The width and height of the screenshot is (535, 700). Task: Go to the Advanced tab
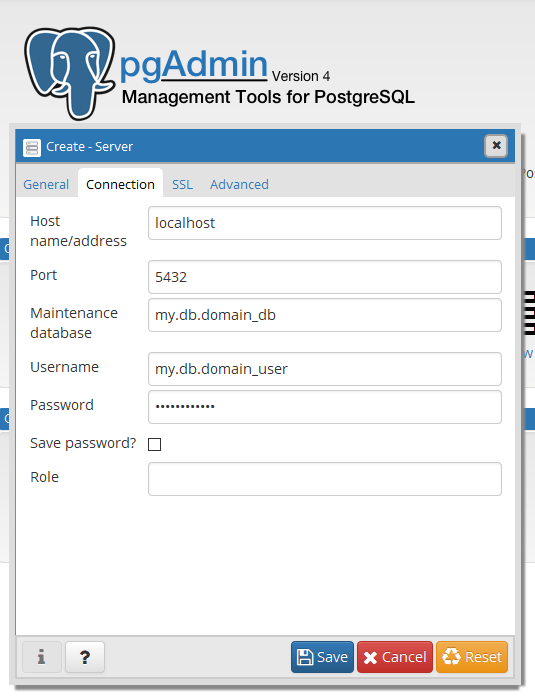(239, 184)
